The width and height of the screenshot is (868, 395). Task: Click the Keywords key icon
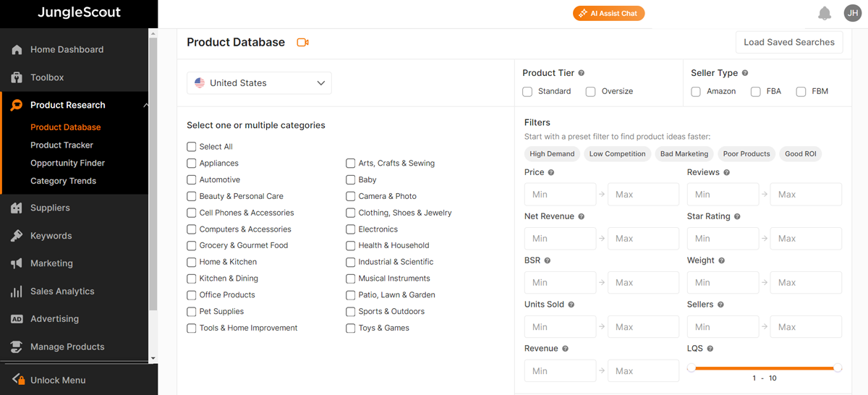pyautogui.click(x=17, y=236)
